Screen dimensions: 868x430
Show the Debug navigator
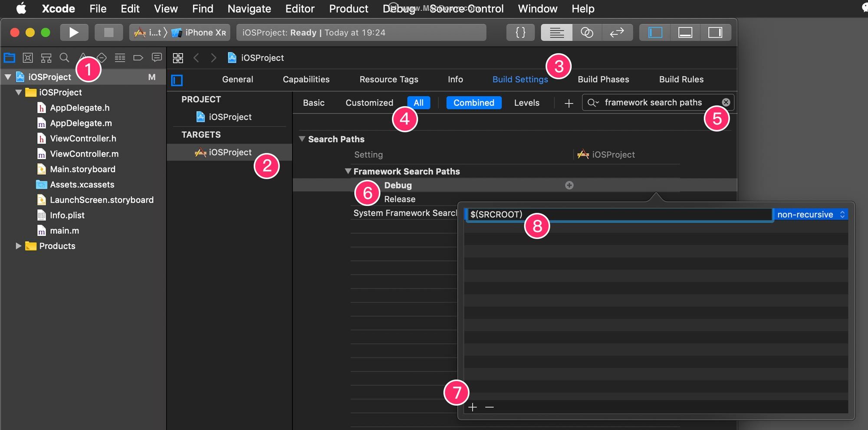(120, 58)
